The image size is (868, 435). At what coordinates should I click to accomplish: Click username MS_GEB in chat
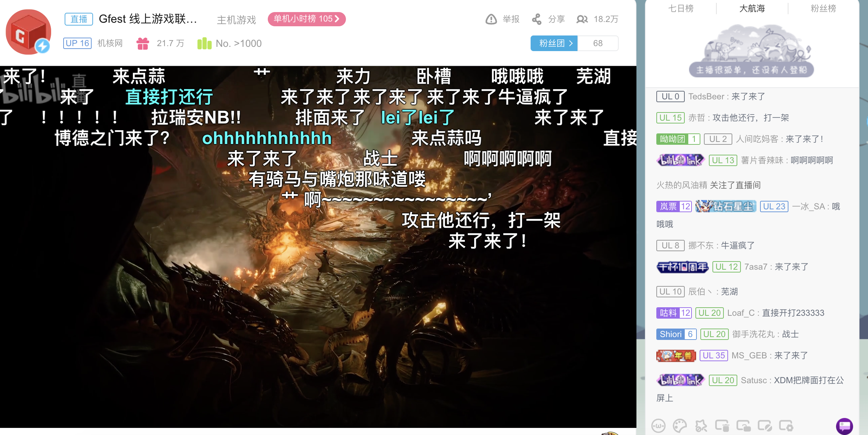(749, 356)
